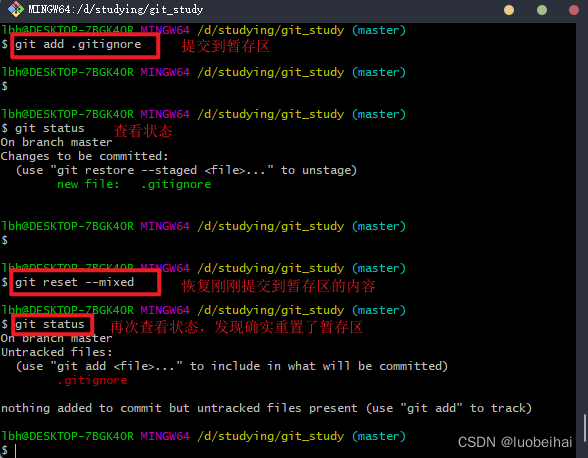
Task: Click the red '.gitignore' untracked file name
Action: pyautogui.click(x=92, y=380)
